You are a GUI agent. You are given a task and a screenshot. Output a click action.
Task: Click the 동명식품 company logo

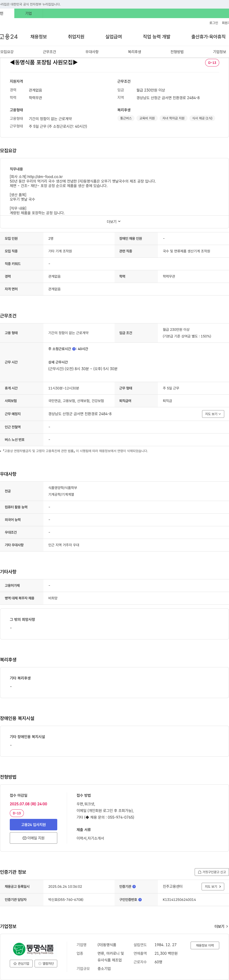click(33, 949)
